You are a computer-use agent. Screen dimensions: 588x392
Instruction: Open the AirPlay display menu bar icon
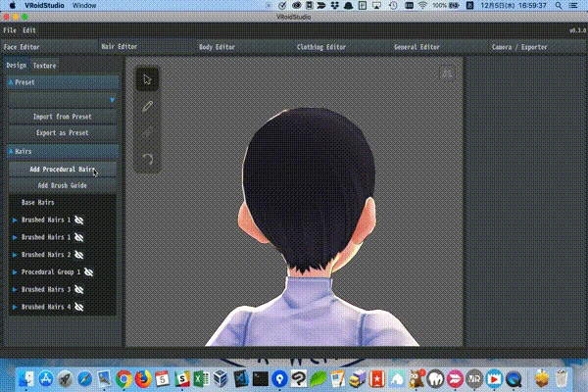pos(377,5)
